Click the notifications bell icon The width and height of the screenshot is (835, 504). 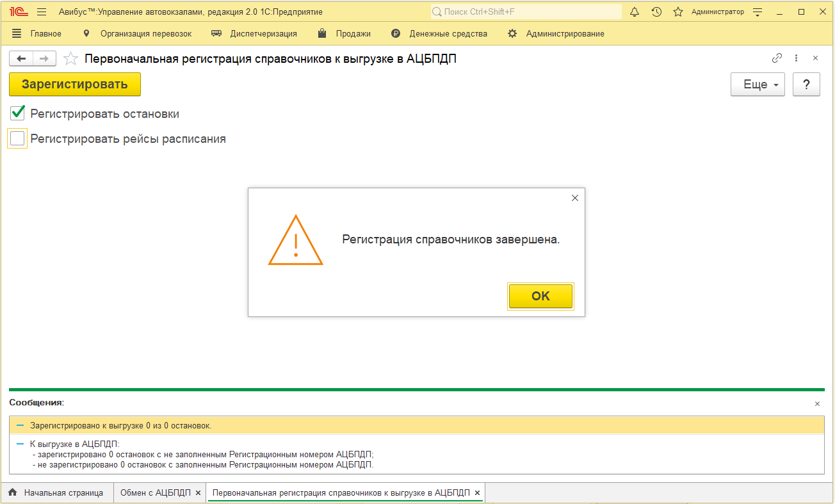point(635,11)
